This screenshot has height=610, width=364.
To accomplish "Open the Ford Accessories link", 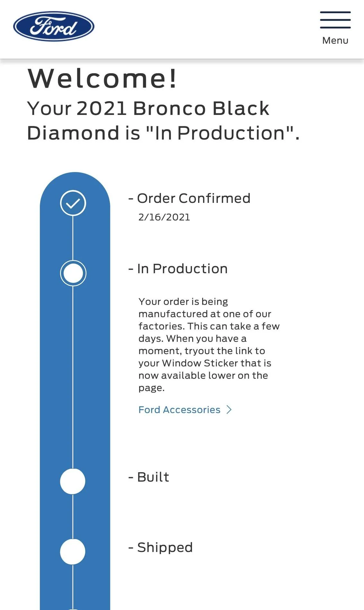I will pos(179,410).
